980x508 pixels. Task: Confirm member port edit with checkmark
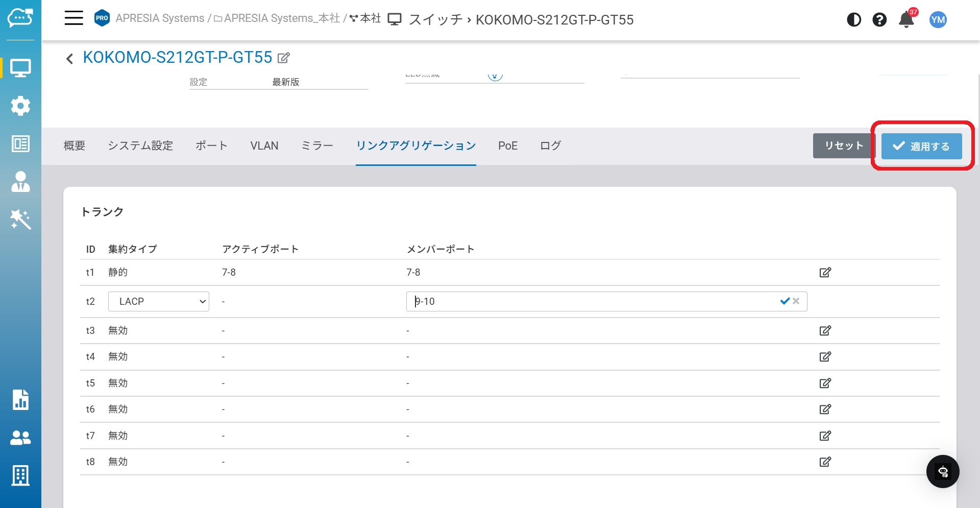click(x=785, y=301)
